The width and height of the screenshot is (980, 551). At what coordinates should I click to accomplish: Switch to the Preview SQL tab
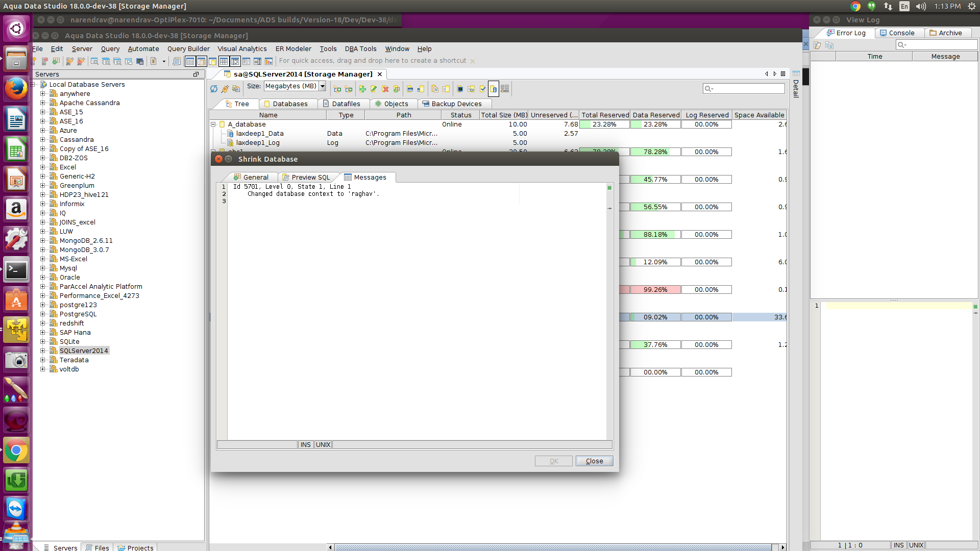click(x=306, y=177)
